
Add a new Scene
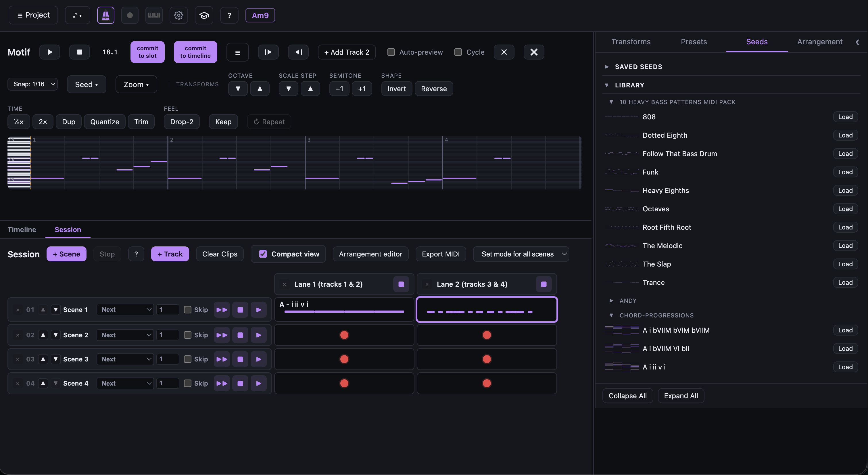pos(66,254)
